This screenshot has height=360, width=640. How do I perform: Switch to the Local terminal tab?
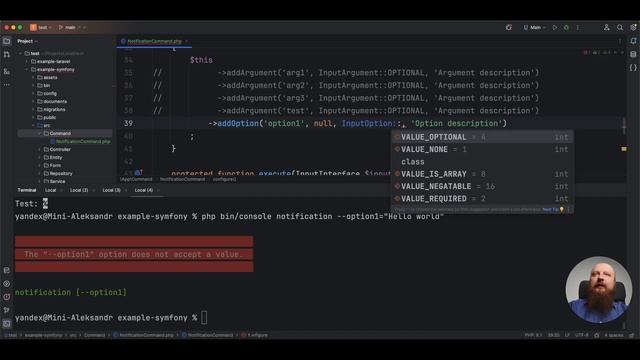(51, 190)
